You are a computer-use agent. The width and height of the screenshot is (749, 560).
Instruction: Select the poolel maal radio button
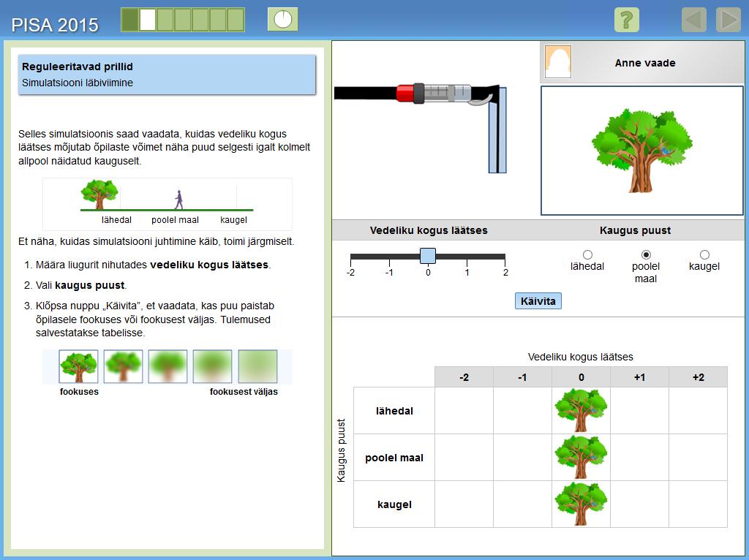(646, 255)
